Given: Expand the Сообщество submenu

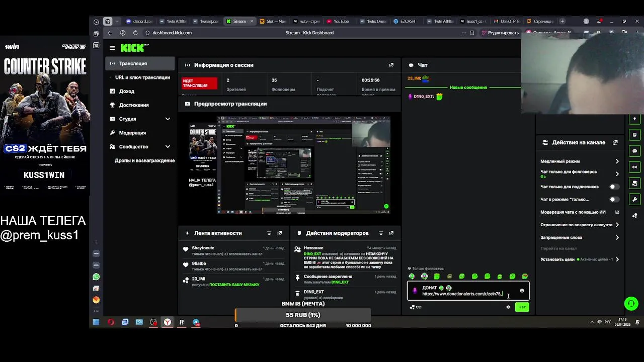Looking at the screenshot, I should click(x=168, y=147).
